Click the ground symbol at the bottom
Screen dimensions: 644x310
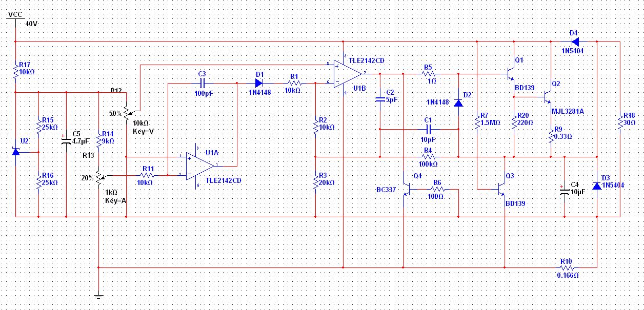click(97, 295)
